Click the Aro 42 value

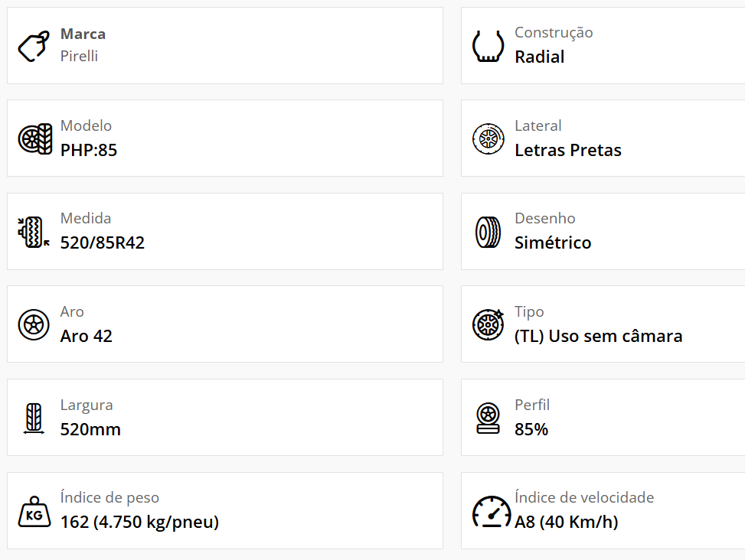[87, 336]
